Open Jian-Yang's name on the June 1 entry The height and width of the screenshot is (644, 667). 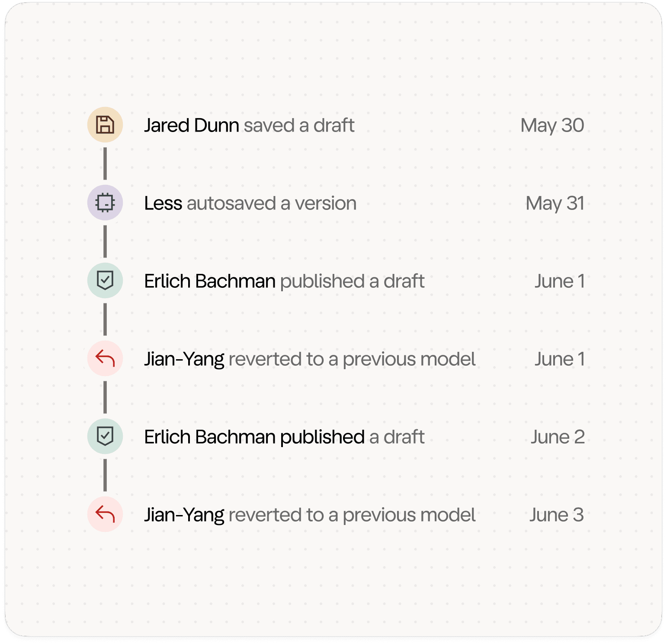184,359
